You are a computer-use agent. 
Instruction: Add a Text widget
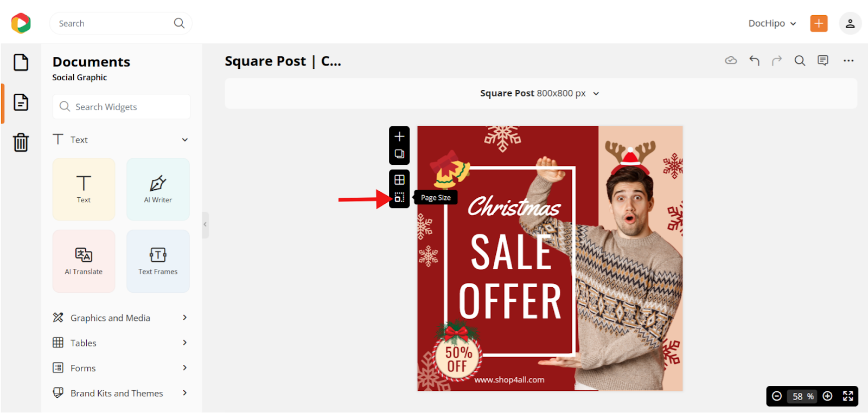[84, 189]
